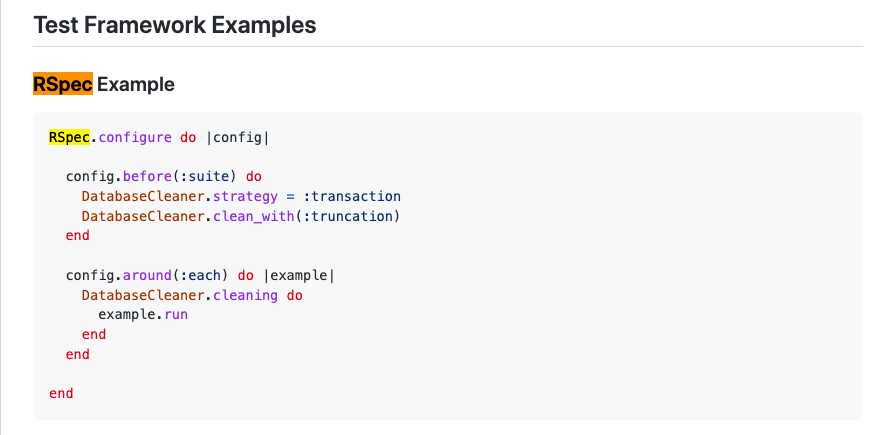Click the final end keyword at bottom
This screenshot has height=435, width=895.
click(61, 393)
